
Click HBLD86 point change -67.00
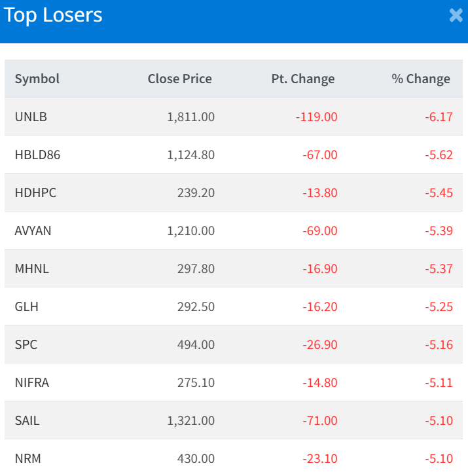click(320, 155)
